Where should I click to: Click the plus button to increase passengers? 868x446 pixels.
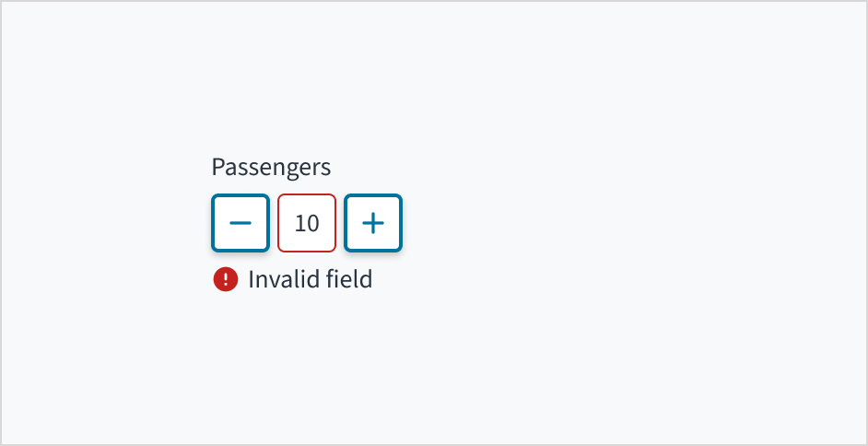click(x=373, y=223)
